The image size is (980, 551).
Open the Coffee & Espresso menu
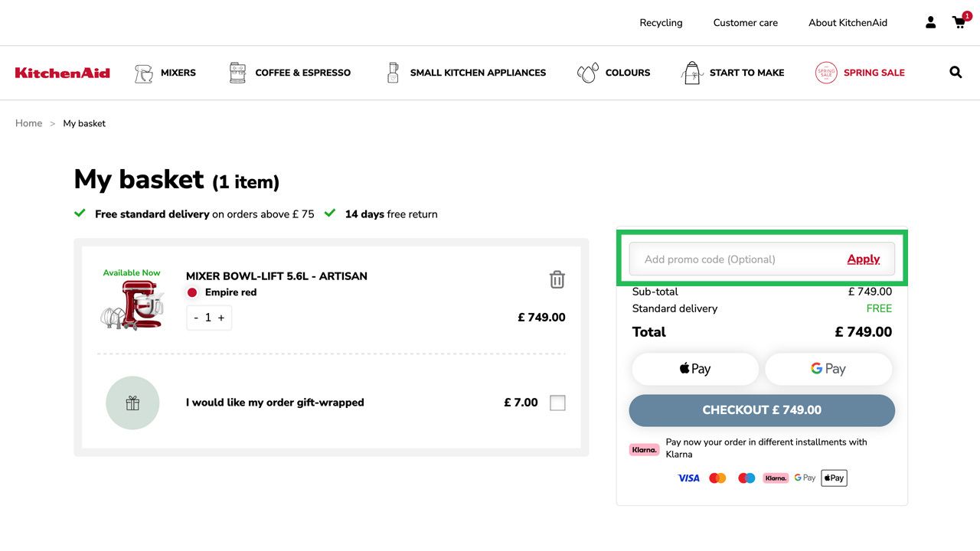(x=303, y=73)
